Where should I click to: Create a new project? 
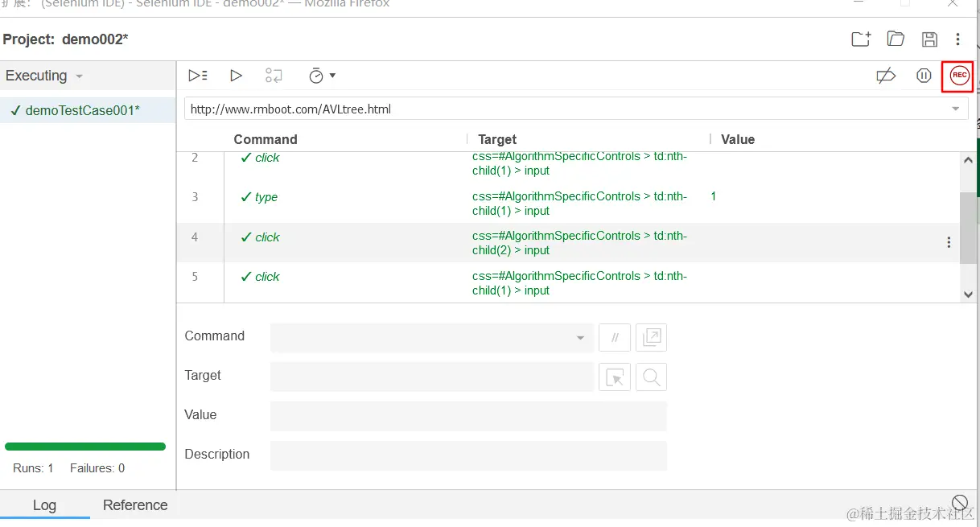861,39
